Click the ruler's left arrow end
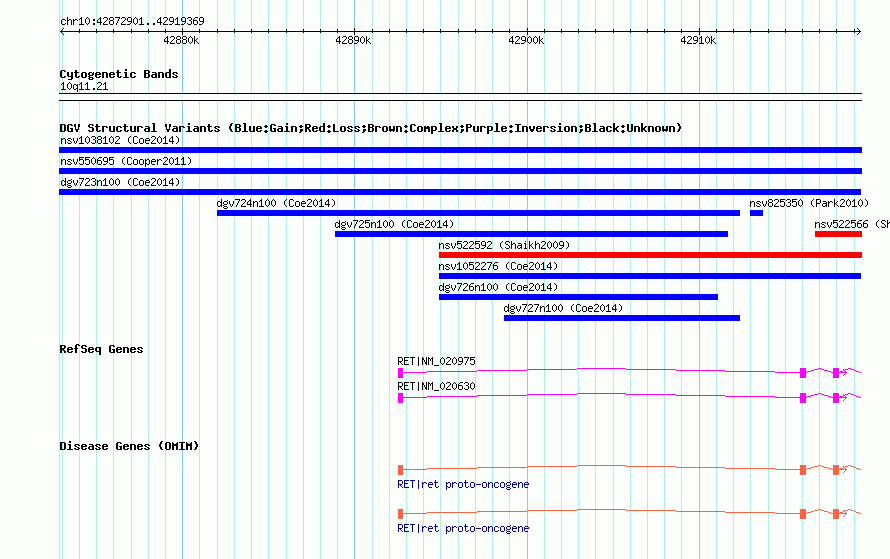 pyautogui.click(x=62, y=32)
